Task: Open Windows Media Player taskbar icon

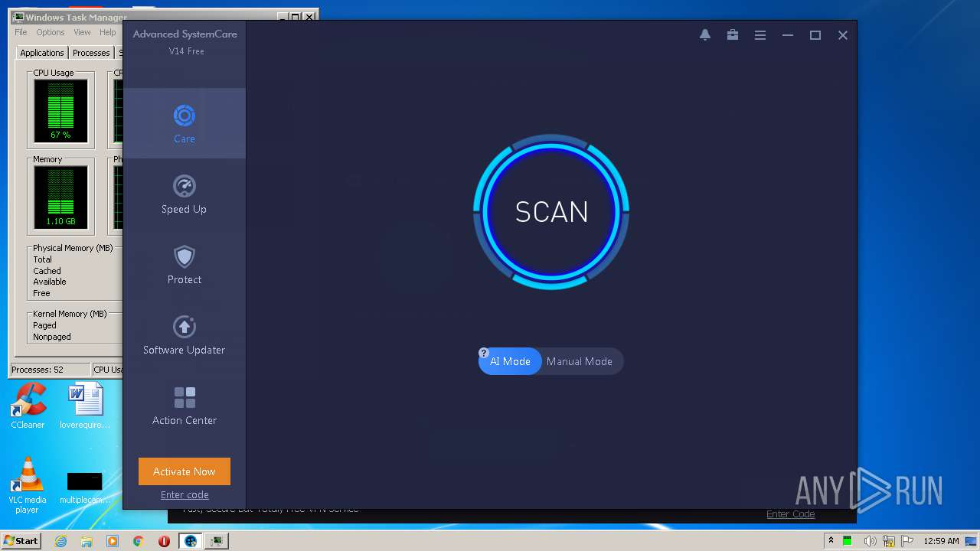Action: (113, 541)
